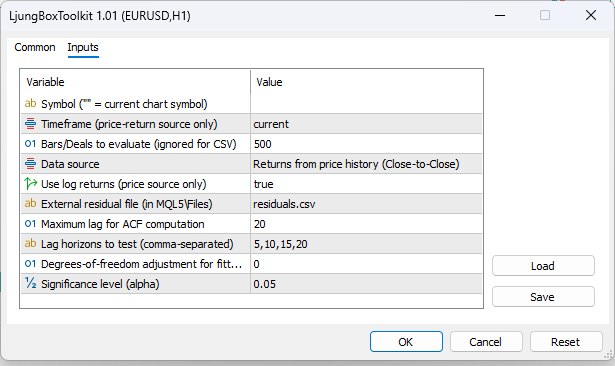Select the 'Data source' row label
The height and width of the screenshot is (366, 615).
[x=70, y=164]
